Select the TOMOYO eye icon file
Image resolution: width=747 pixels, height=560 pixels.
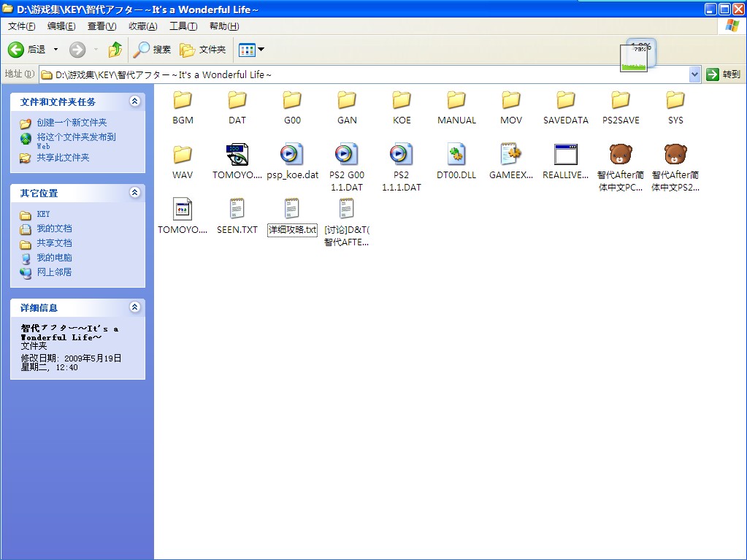pos(237,162)
